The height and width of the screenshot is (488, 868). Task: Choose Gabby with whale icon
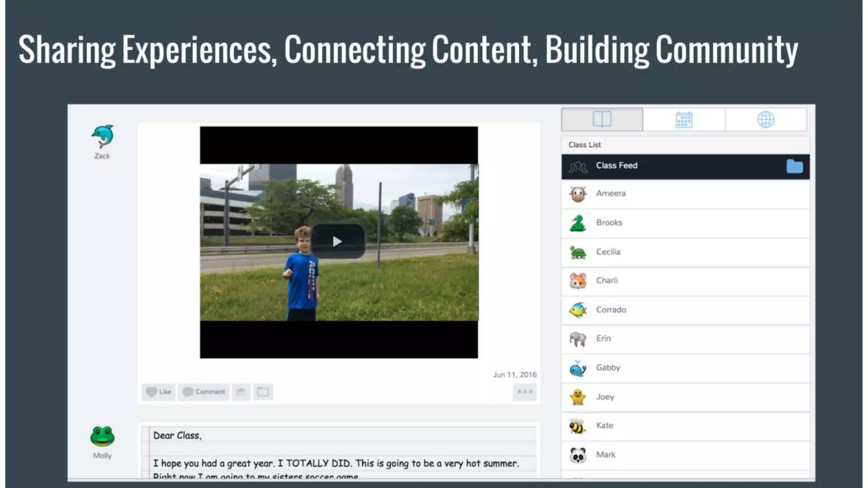[608, 368]
